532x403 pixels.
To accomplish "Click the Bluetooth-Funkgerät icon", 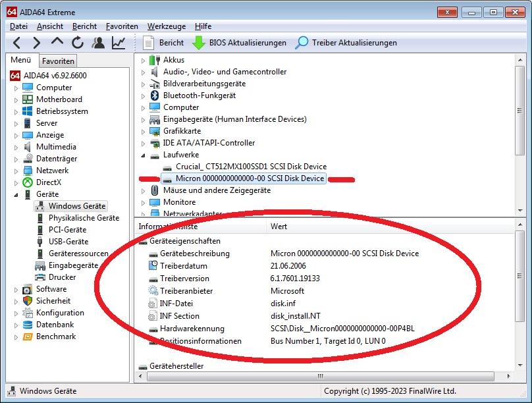I will click(x=155, y=95).
